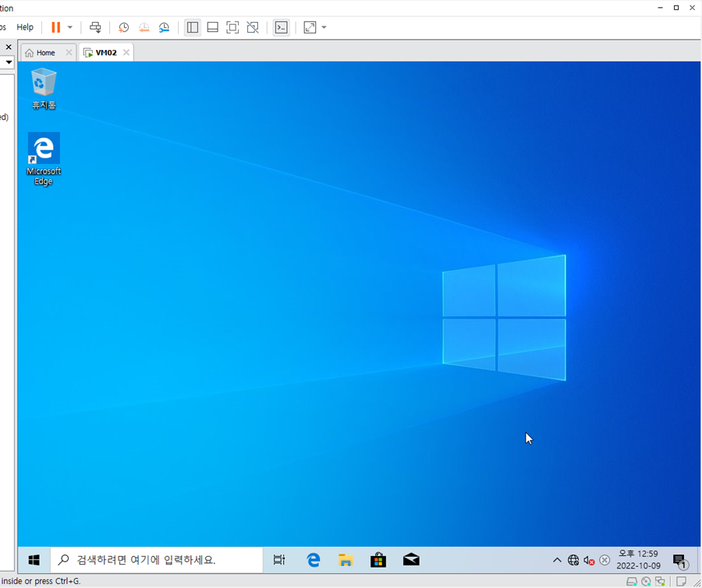
Task: Click the hard disk device status icon
Action: pyautogui.click(x=631, y=581)
